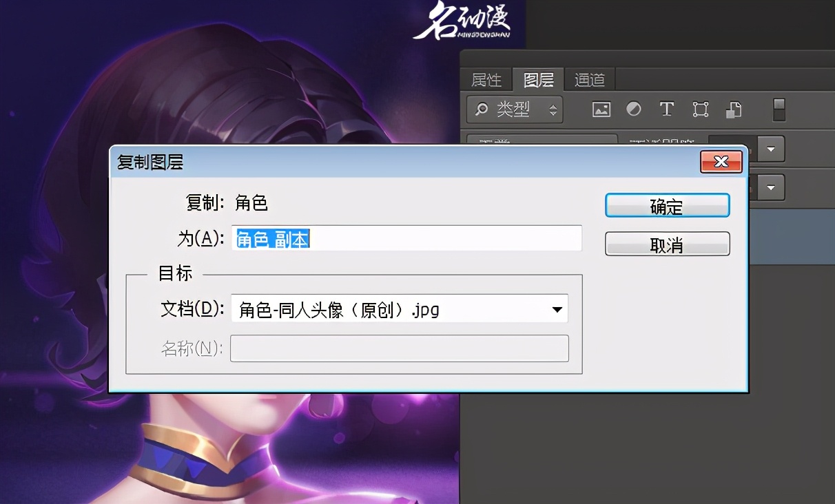Open the 文档(D) dropdown list
This screenshot has width=835, height=504.
coord(400,309)
